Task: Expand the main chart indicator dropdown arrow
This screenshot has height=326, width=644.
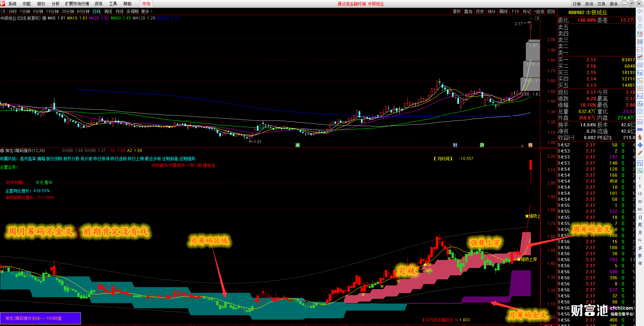Action: (44, 18)
